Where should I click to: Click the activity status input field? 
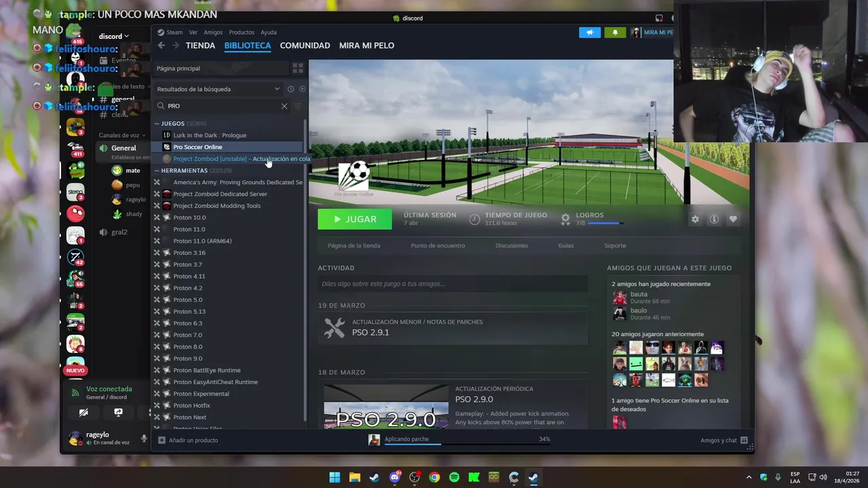coord(452,284)
